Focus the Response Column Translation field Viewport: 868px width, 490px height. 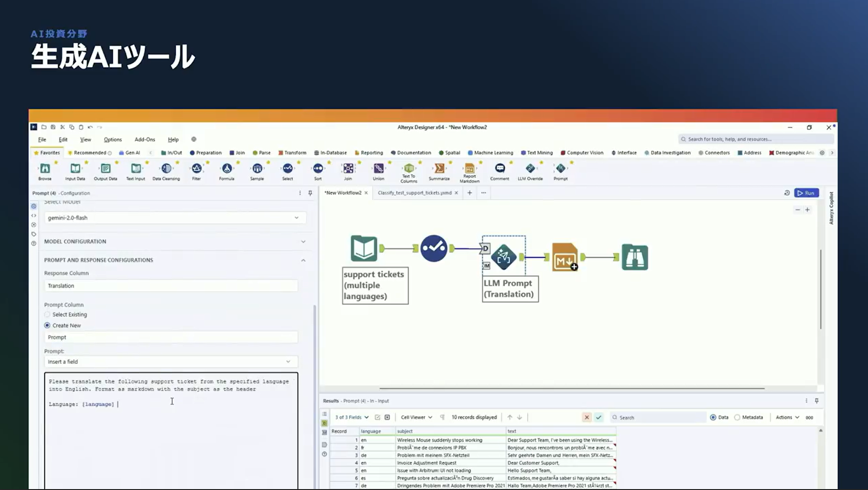(171, 286)
